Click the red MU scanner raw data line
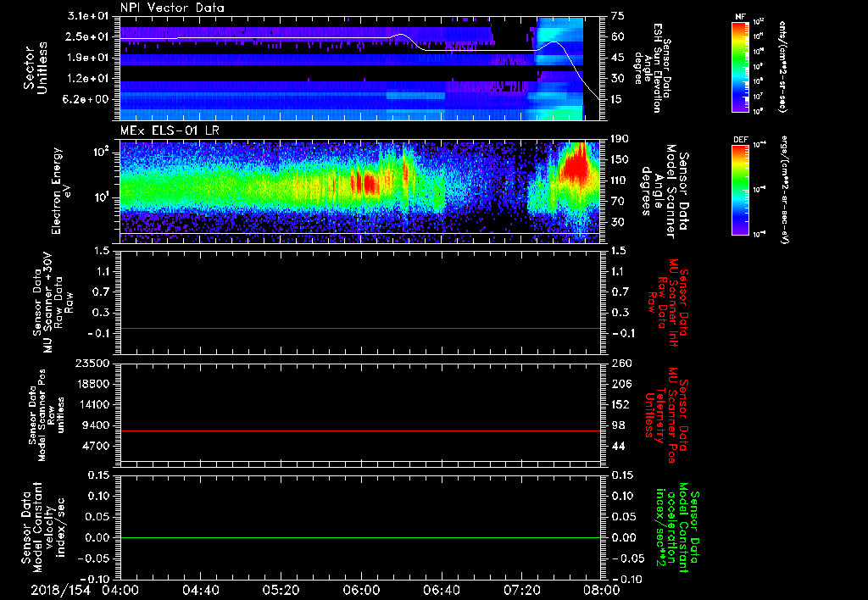 click(360, 328)
